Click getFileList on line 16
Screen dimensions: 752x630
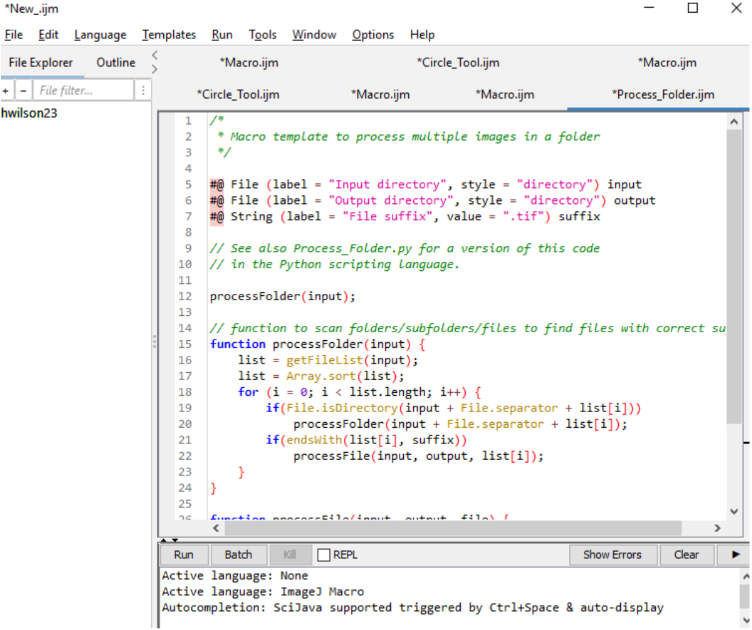(x=325, y=360)
